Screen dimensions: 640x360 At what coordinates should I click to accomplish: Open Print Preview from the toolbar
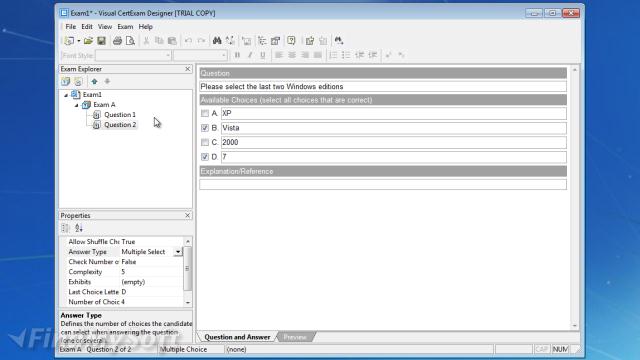pos(130,41)
